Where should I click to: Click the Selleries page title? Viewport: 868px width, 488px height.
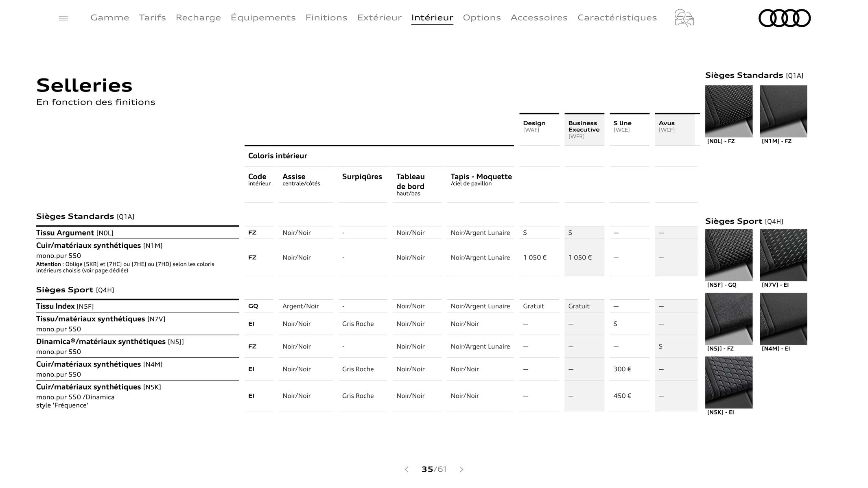pos(84,85)
